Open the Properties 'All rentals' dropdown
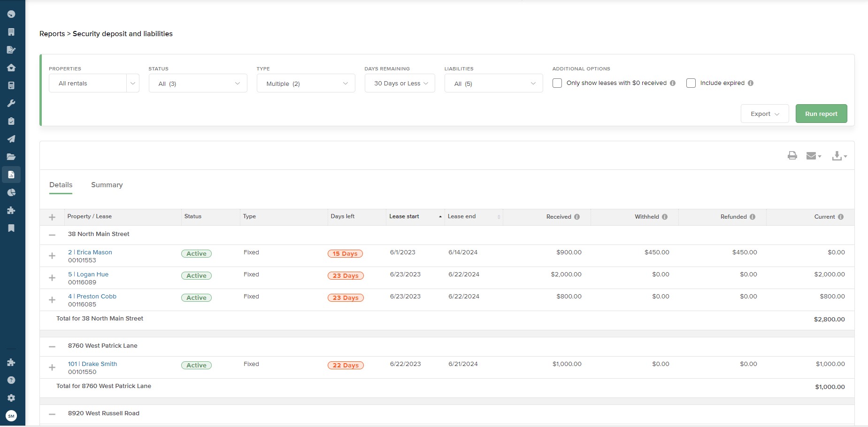The width and height of the screenshot is (868, 427). pos(93,83)
